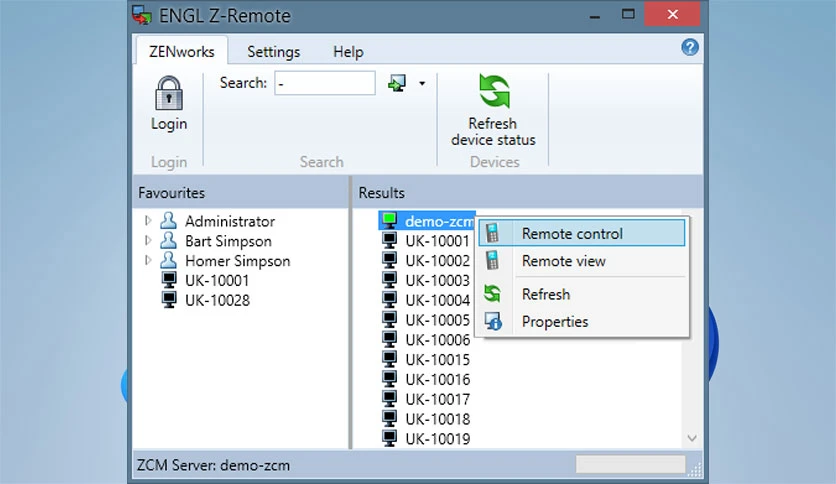Click UK-10004 computer icon in Results

[x=390, y=300]
